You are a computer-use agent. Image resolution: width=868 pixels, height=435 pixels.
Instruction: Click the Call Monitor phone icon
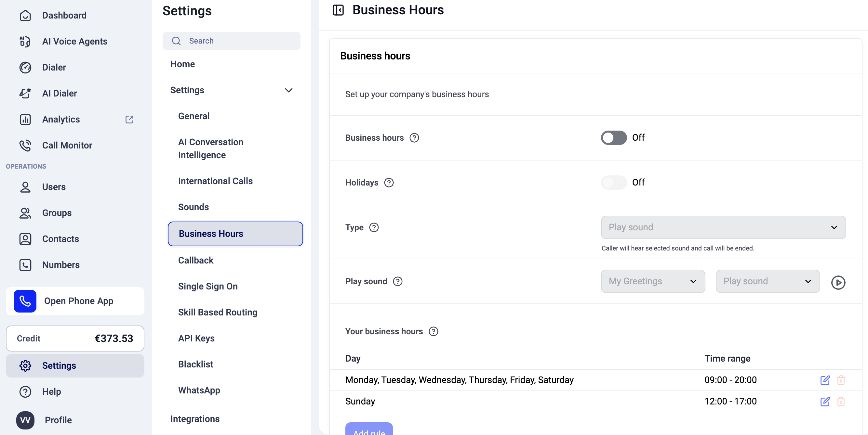[x=25, y=146]
